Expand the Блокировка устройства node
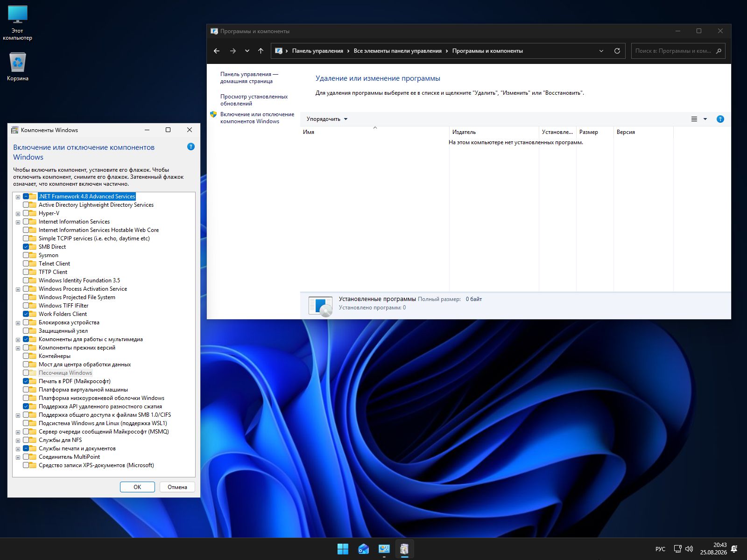The width and height of the screenshot is (747, 560). [18, 323]
